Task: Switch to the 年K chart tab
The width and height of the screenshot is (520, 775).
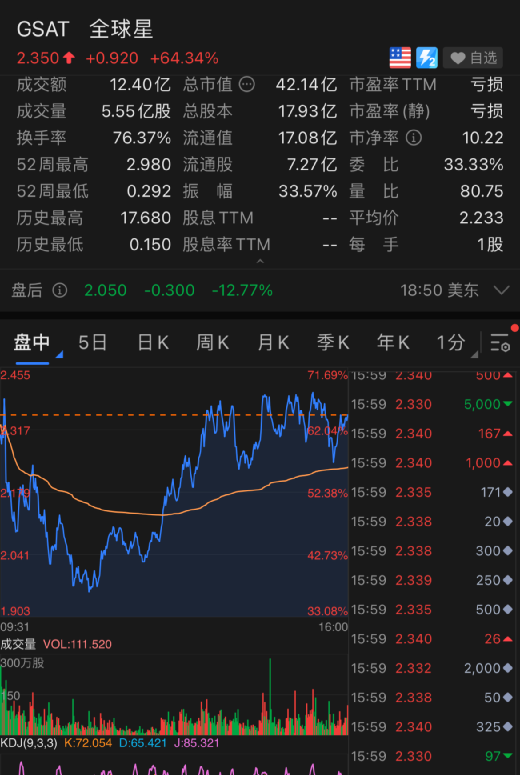Action: pos(393,343)
